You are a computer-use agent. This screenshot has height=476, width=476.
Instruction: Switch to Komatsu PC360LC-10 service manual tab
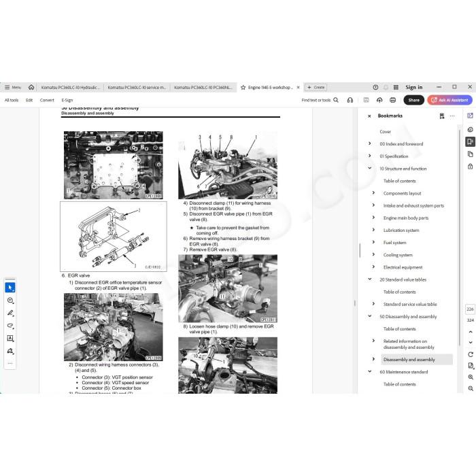137,87
